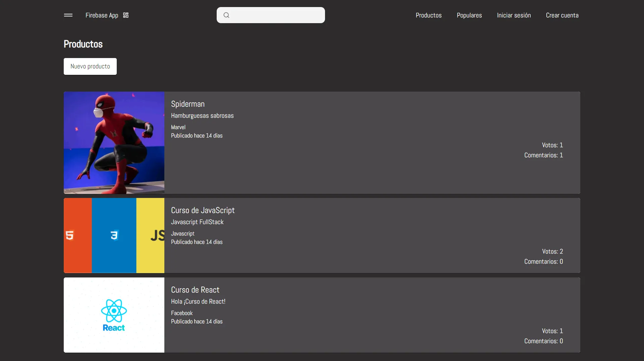Click the Javascript FullStack description

197,222
